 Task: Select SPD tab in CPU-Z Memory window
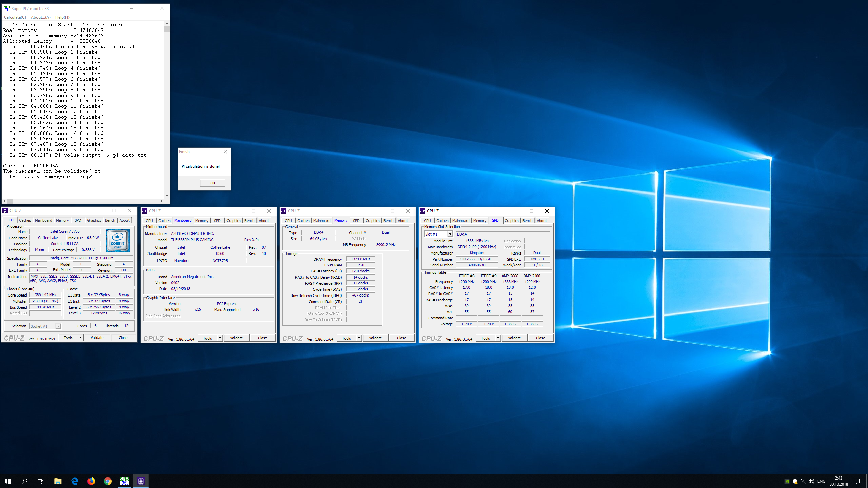coord(356,221)
